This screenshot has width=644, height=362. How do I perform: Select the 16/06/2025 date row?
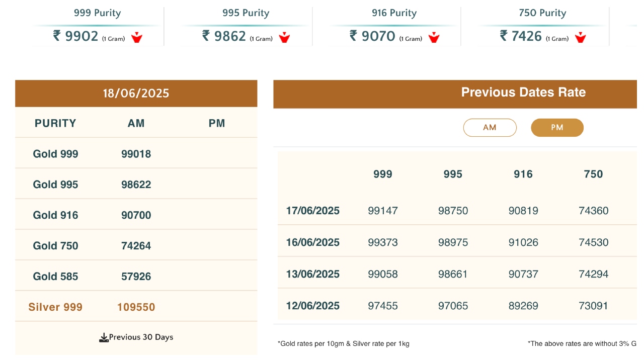click(x=313, y=242)
